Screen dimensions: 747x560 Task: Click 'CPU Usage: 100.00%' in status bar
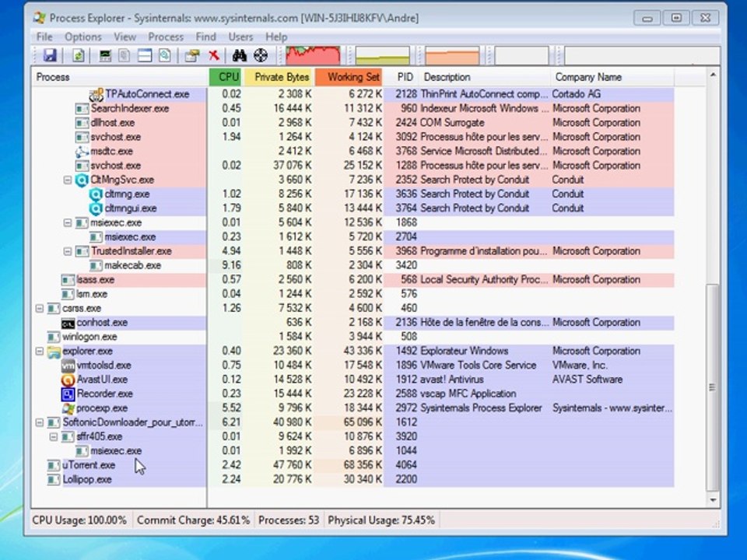tap(79, 520)
